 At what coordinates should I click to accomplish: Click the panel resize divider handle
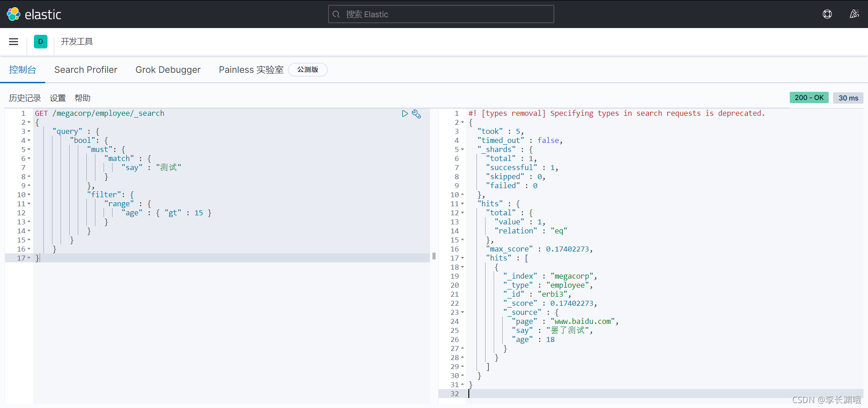434,256
